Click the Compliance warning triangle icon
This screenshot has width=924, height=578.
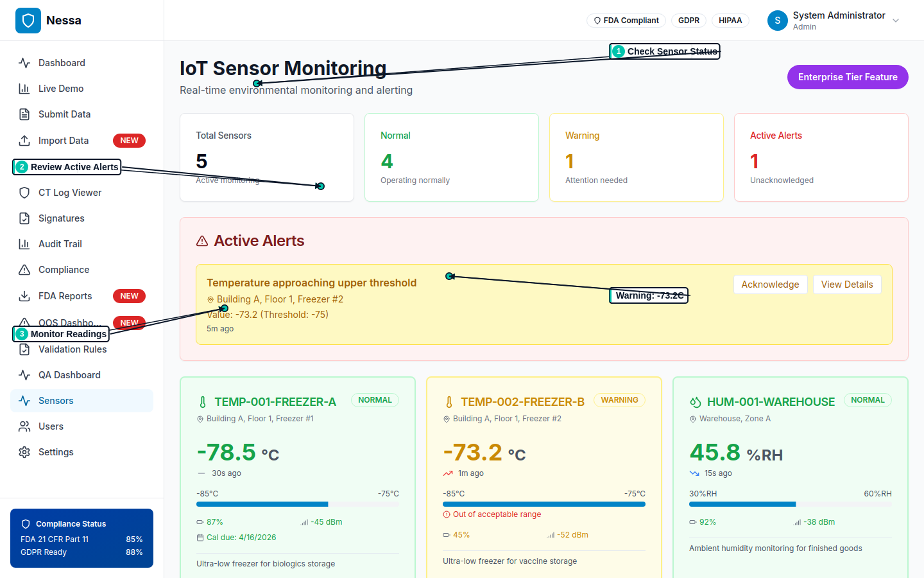coord(24,269)
